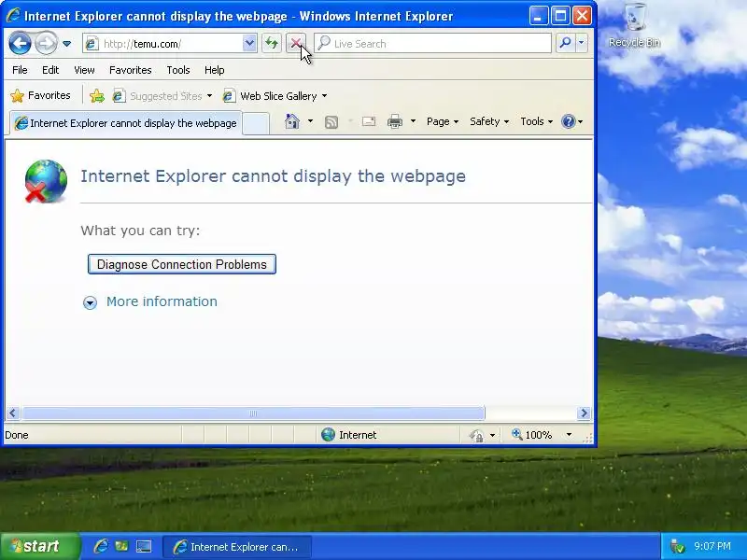This screenshot has width=747, height=560.
Task: Click the Show Desktop Quick Launch icon
Action: (144, 546)
